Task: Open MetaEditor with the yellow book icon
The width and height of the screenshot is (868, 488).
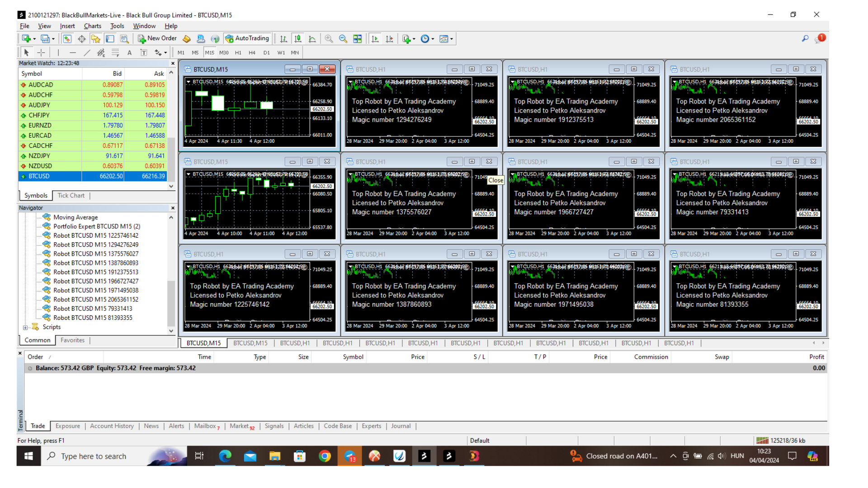Action: (x=187, y=39)
